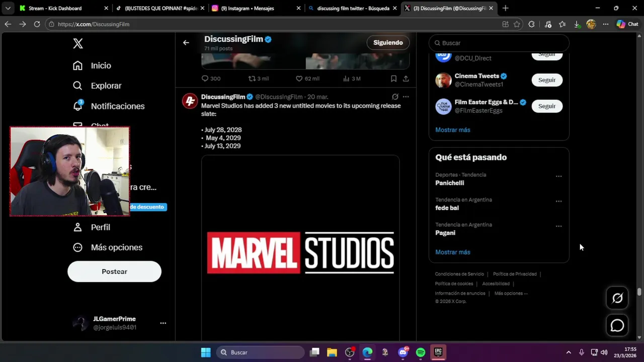This screenshot has height=362, width=644.
Task: Open Condiciones de Servicio link
Action: coord(459,274)
